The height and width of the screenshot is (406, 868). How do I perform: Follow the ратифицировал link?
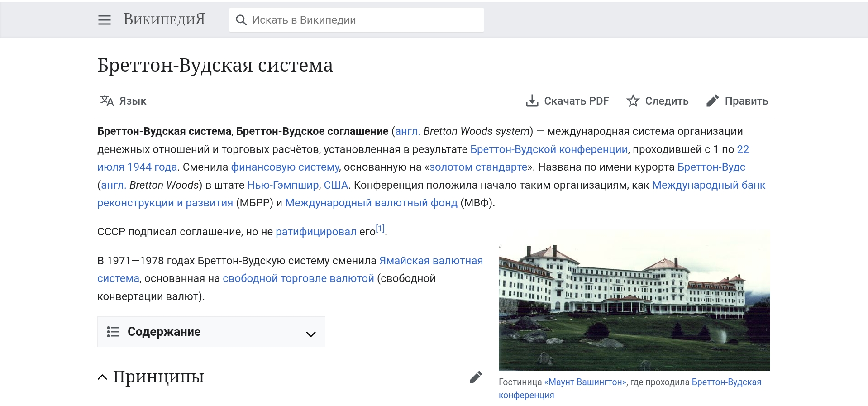[x=316, y=232]
